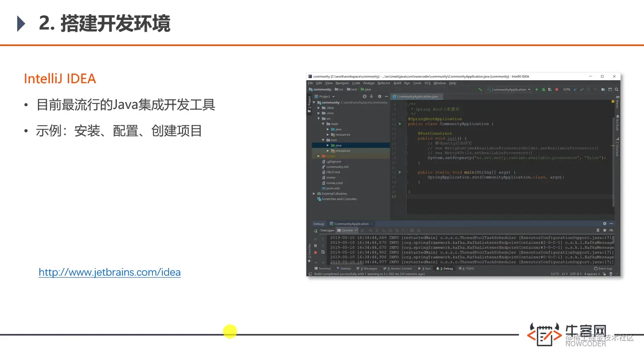644x352 pixels.
Task: Click Ant Build side tool tab
Action: [x=617, y=123]
